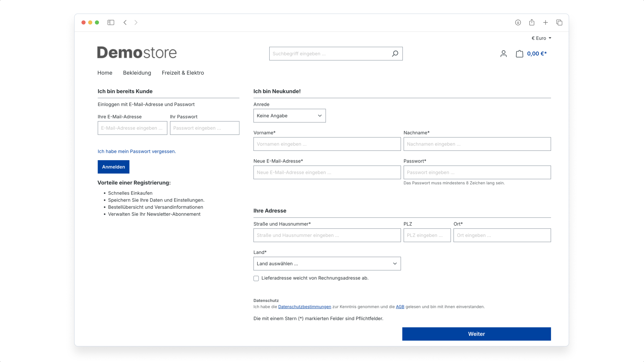Click the browser forward navigation arrow

coord(136,22)
